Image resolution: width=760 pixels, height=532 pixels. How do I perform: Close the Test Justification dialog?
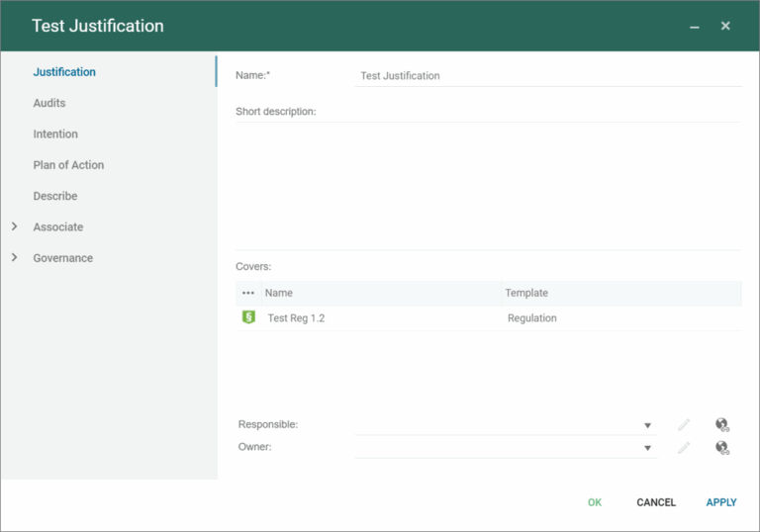pyautogui.click(x=725, y=26)
